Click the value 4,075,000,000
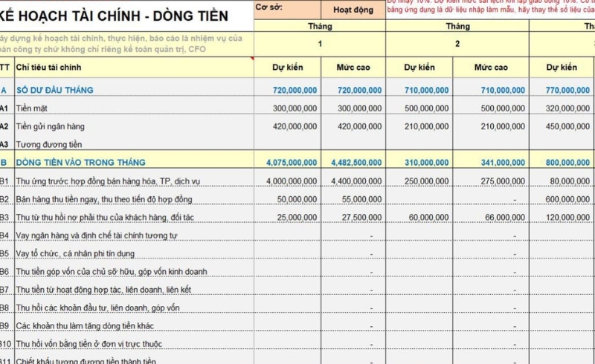The width and height of the screenshot is (595, 364). coord(292,163)
